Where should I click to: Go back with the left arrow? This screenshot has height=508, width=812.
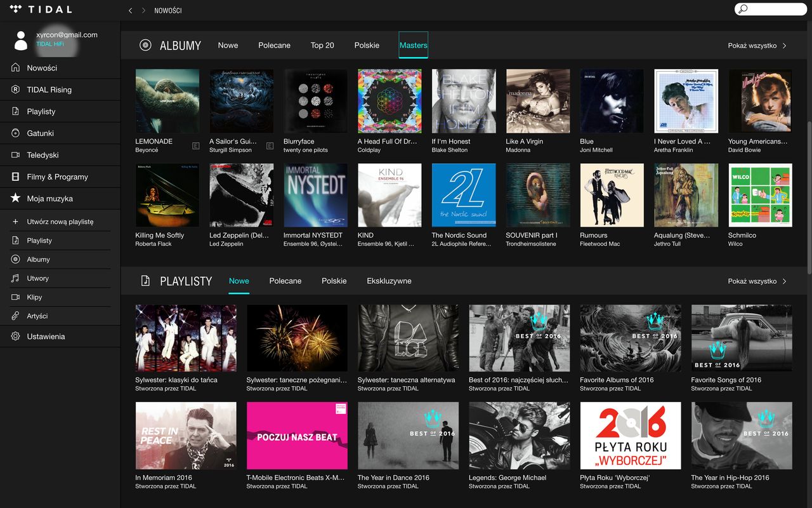130,11
